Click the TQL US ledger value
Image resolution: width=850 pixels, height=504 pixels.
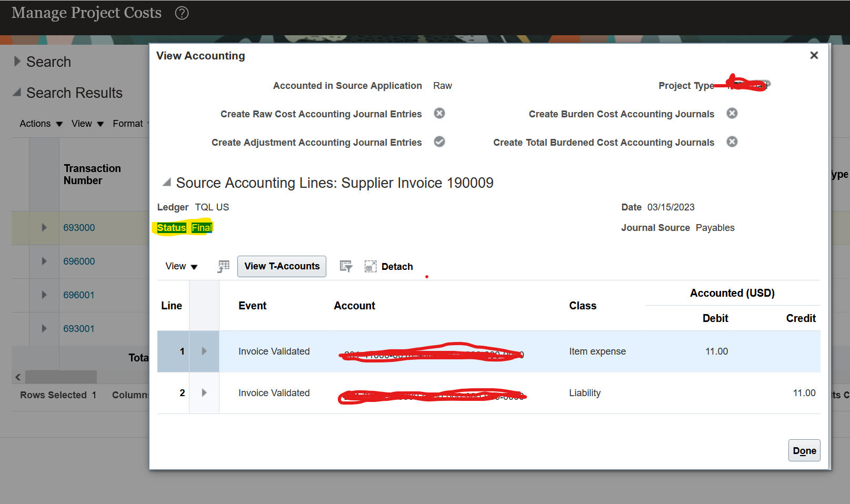pos(212,207)
